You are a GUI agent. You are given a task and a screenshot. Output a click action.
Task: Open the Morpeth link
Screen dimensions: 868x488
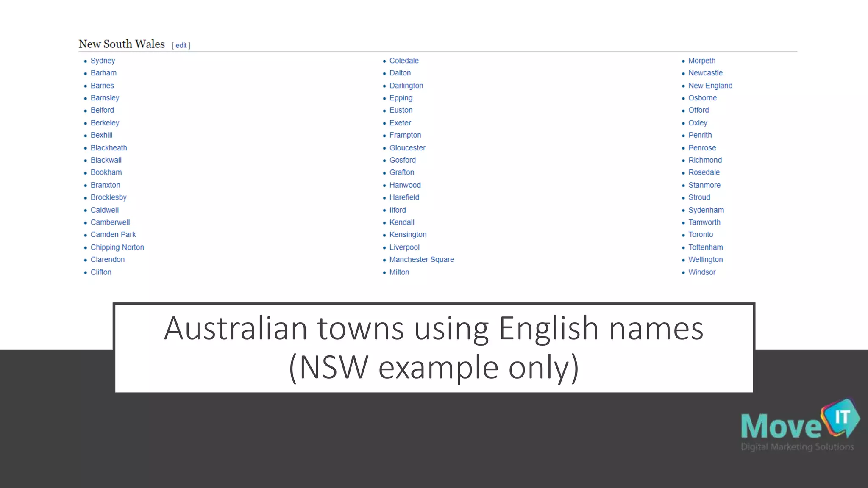701,61
